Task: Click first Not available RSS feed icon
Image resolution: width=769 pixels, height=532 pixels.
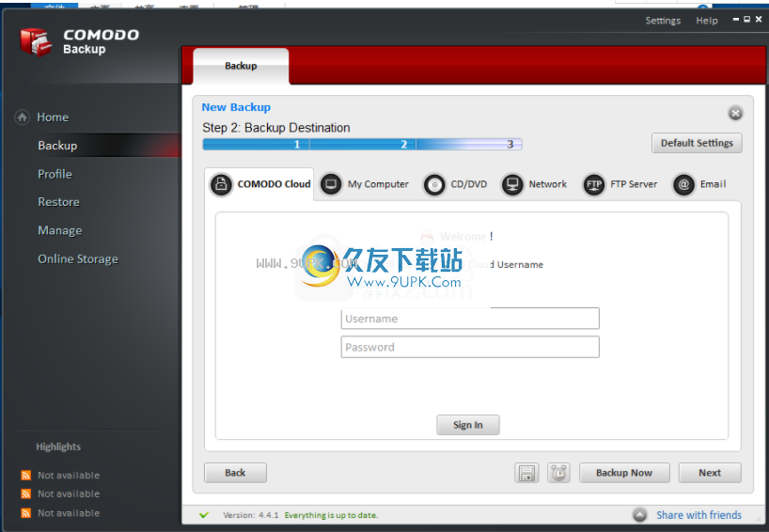Action: pyautogui.click(x=26, y=475)
